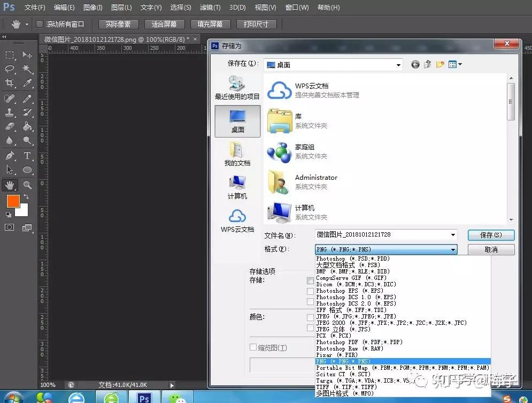This screenshot has width=532, height=403.
Task: Select the Rectangular Marquee tool
Action: click(10, 55)
